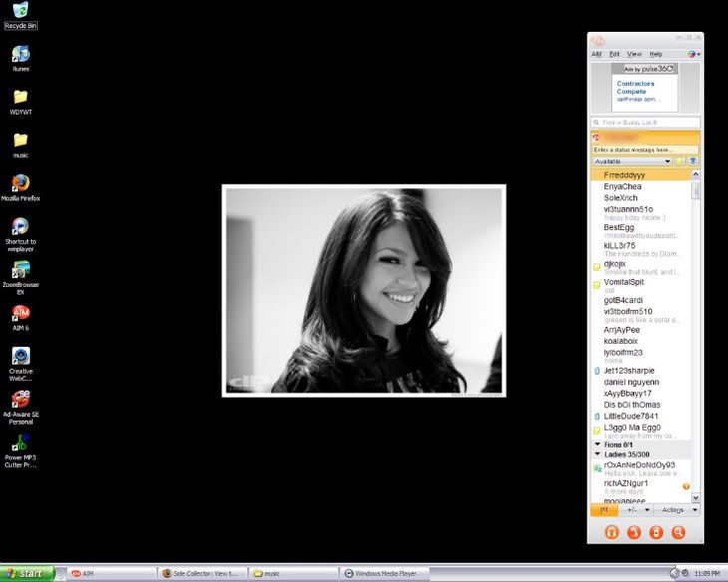The width and height of the screenshot is (728, 582).
Task: Click the IM button
Action: [x=603, y=509]
